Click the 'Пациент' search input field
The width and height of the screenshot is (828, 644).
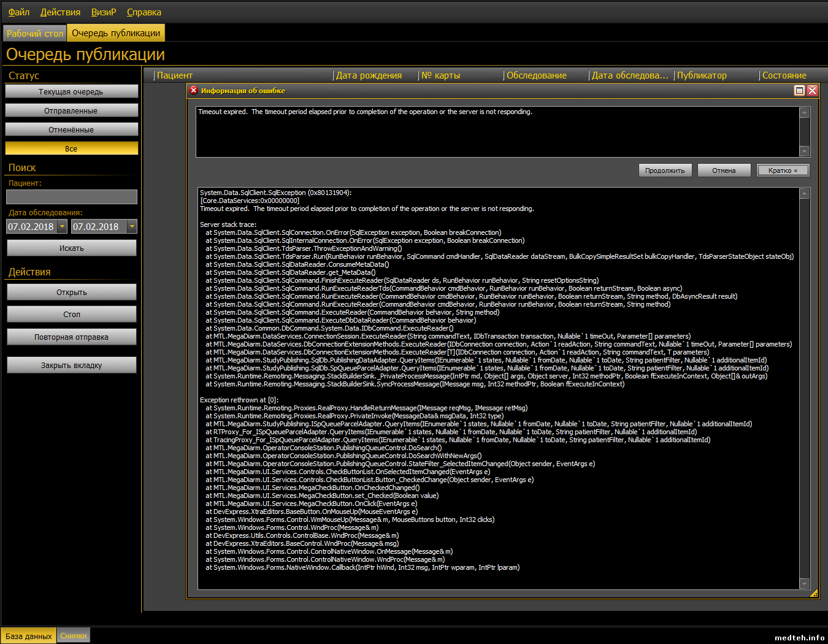pyautogui.click(x=71, y=197)
